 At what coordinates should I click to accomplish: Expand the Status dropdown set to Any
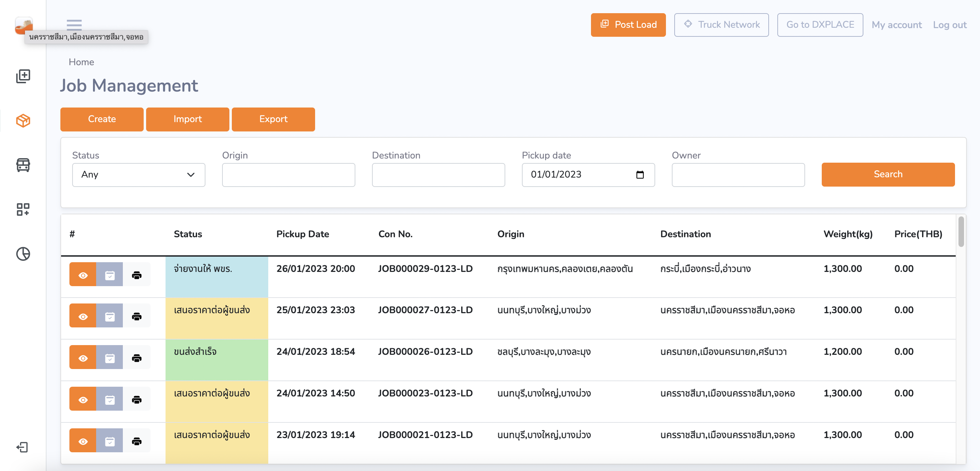coord(138,174)
